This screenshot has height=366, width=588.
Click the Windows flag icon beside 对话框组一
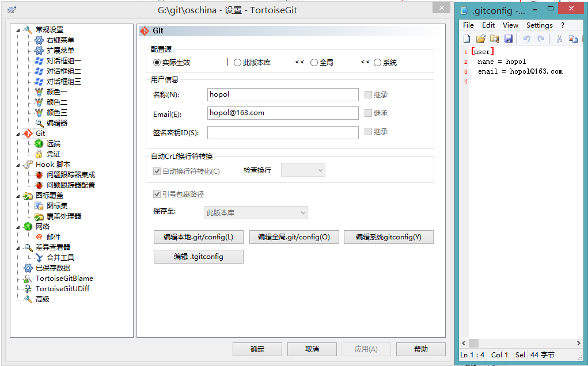click(39, 60)
